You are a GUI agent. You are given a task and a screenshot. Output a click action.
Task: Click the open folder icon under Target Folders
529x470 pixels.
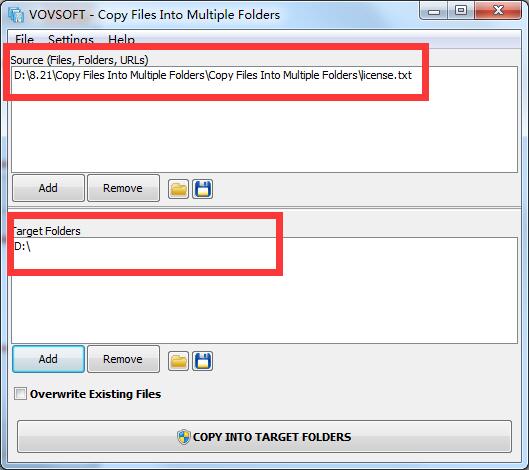click(x=178, y=361)
